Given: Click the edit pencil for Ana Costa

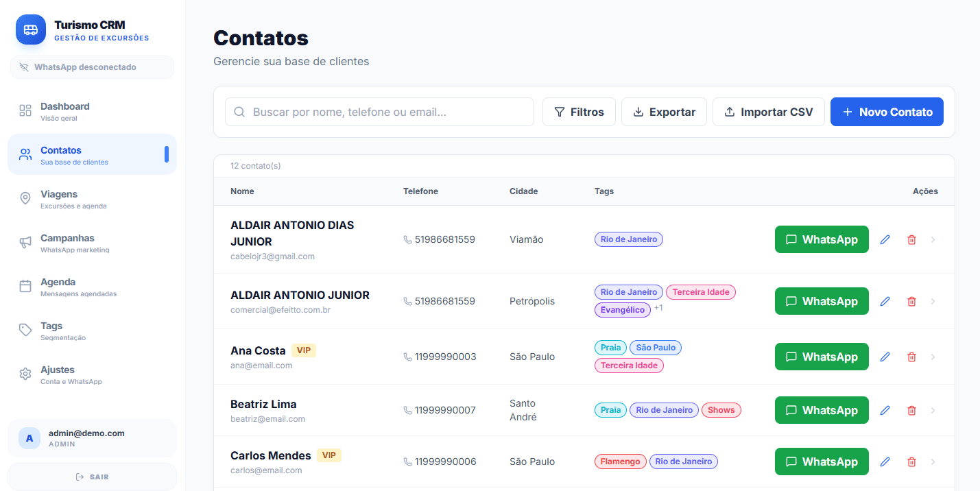Looking at the screenshot, I should pyautogui.click(x=885, y=357).
